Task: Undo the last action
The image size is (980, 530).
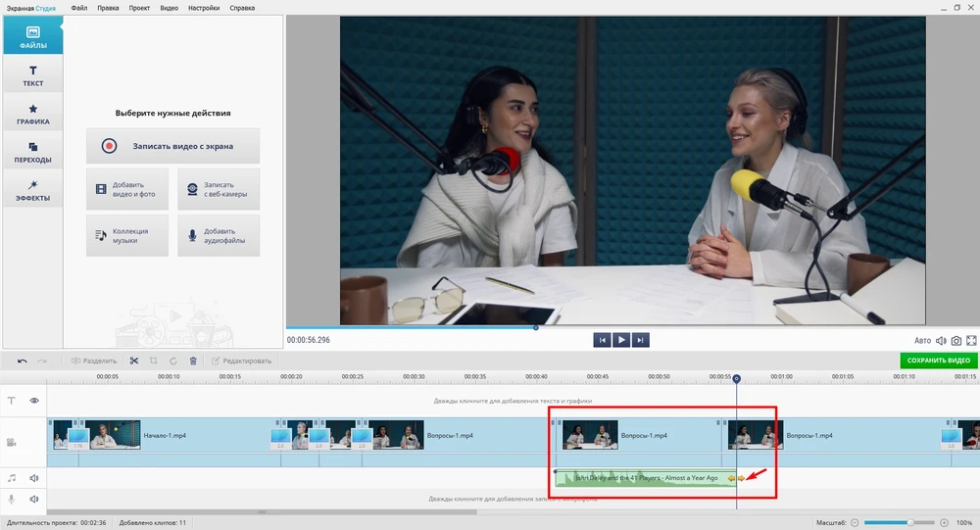Action: (22, 361)
